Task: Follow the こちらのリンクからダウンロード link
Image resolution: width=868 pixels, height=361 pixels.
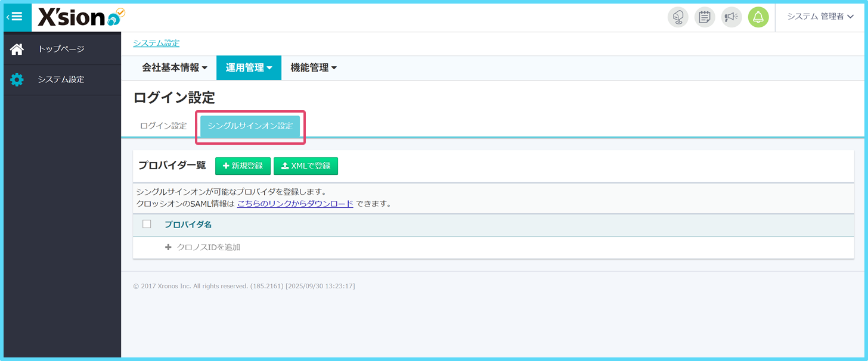Action: coord(295,204)
